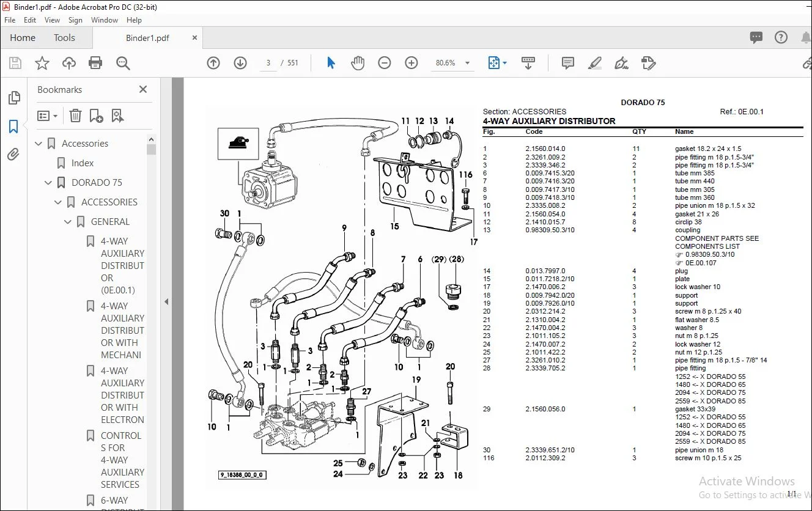Select the highlight text tool
812x511 pixels.
pos(594,63)
